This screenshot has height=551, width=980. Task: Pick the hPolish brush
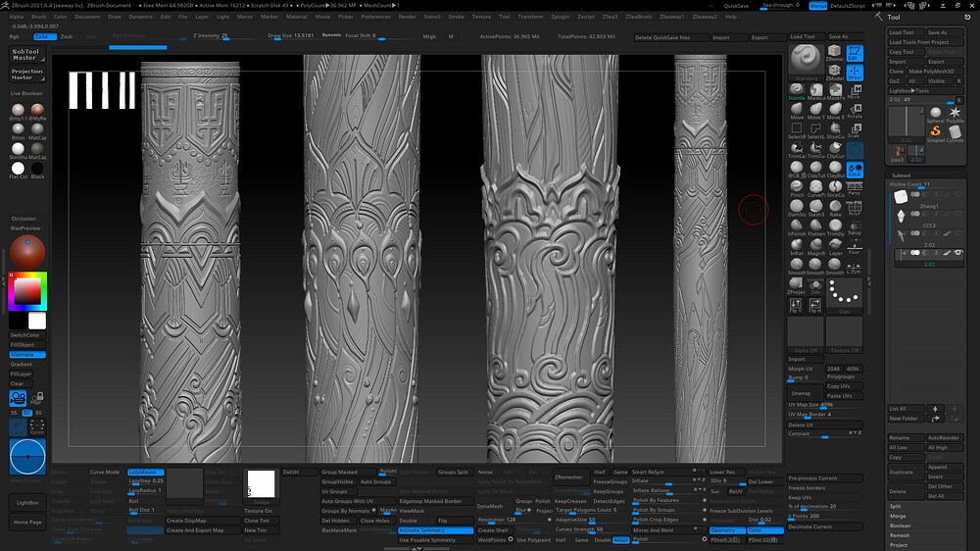[796, 227]
